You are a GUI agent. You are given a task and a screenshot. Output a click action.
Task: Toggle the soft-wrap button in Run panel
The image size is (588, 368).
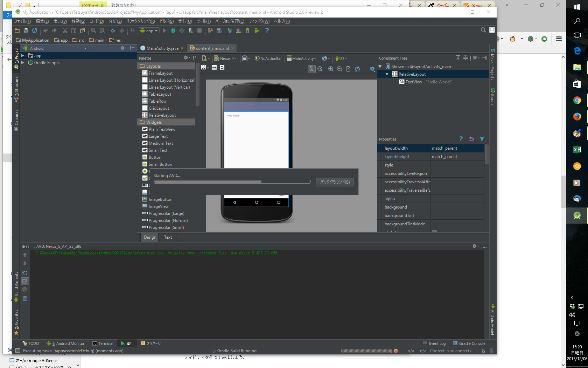coord(25,273)
